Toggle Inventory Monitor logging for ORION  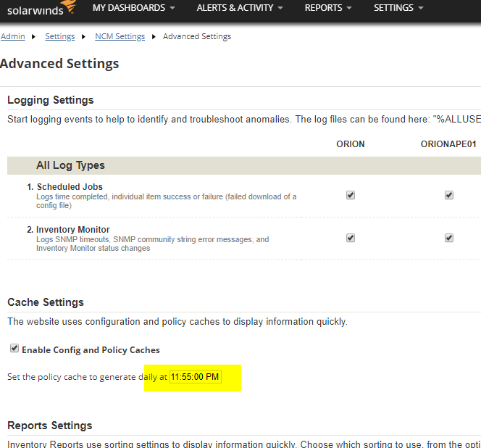pyautogui.click(x=351, y=238)
